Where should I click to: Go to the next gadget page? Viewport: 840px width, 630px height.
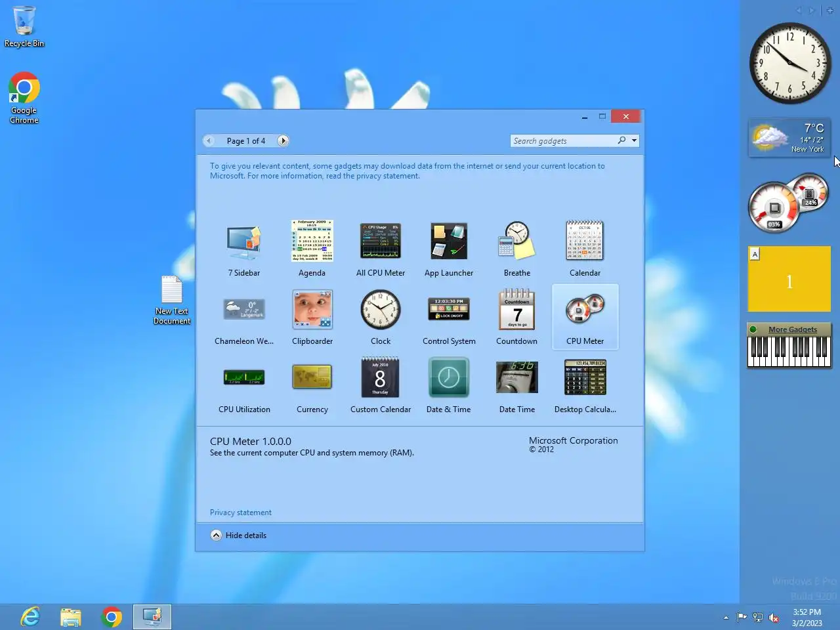283,140
